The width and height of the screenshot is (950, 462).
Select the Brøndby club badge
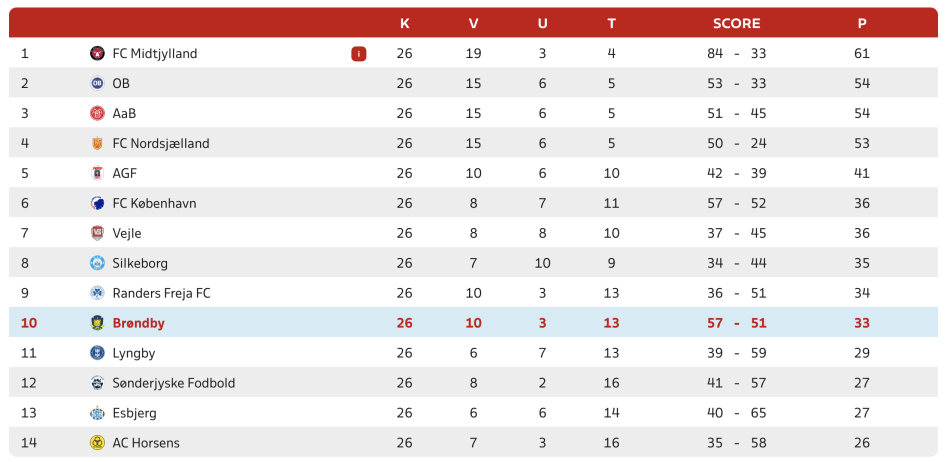coord(97,323)
